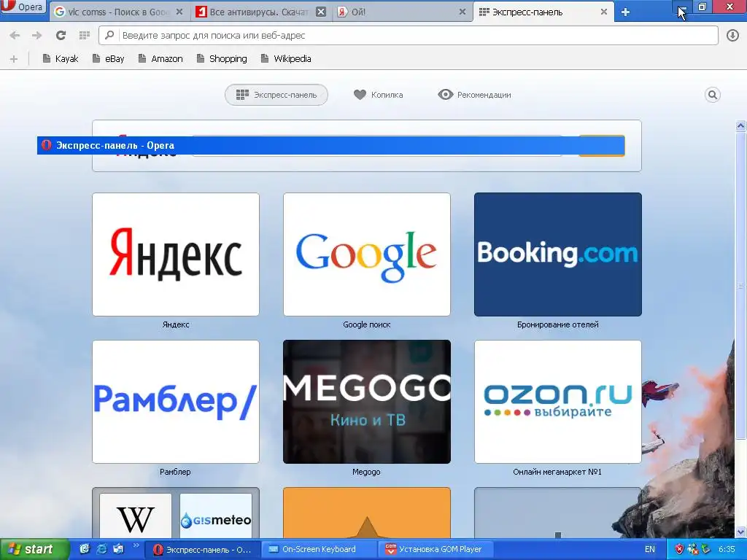Switch to the Opera taskbar button

coord(203,550)
